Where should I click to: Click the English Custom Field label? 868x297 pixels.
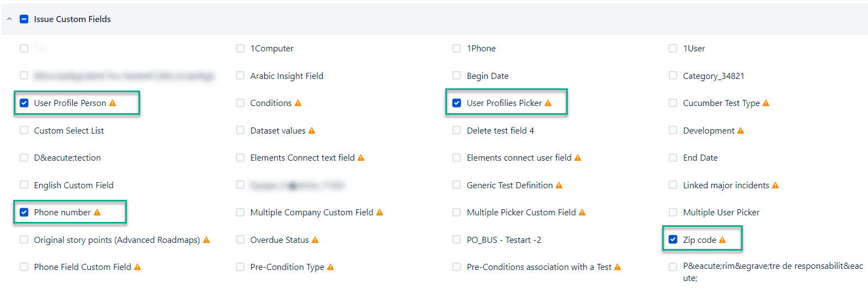pyautogui.click(x=73, y=185)
